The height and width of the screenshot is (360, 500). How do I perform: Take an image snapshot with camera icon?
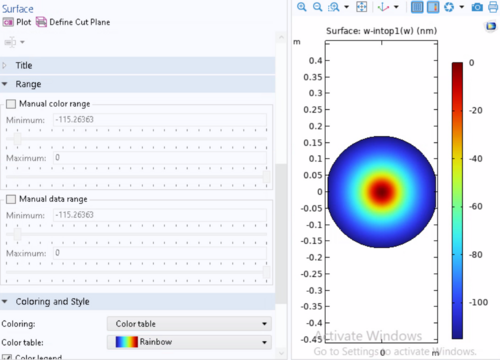point(477,7)
